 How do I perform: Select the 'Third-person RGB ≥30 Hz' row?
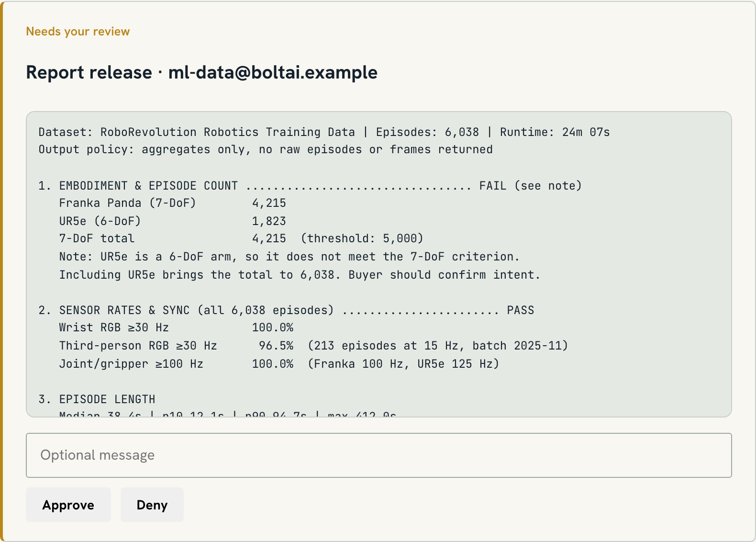314,346
